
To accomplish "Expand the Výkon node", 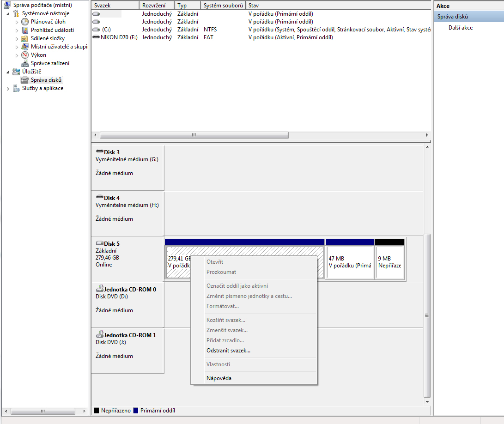I will (x=17, y=55).
